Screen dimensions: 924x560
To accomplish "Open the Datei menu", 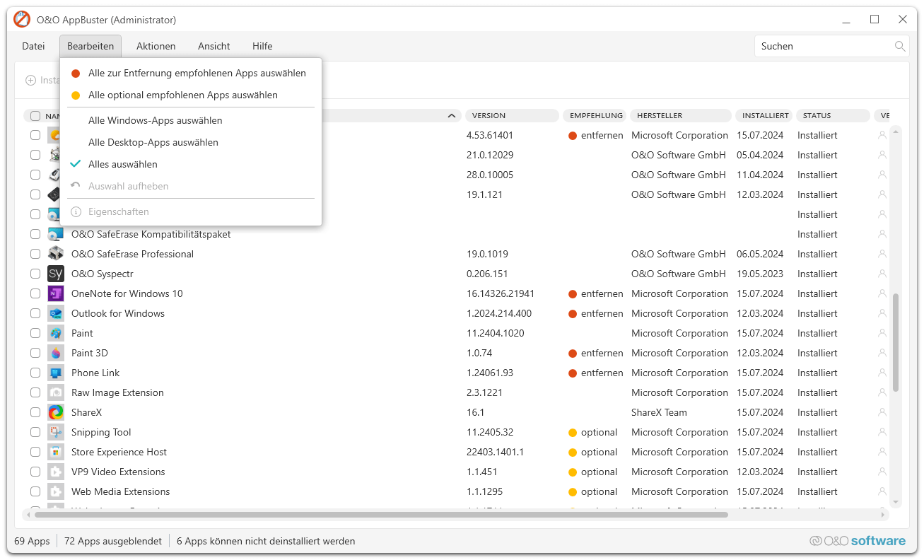I will [x=33, y=46].
